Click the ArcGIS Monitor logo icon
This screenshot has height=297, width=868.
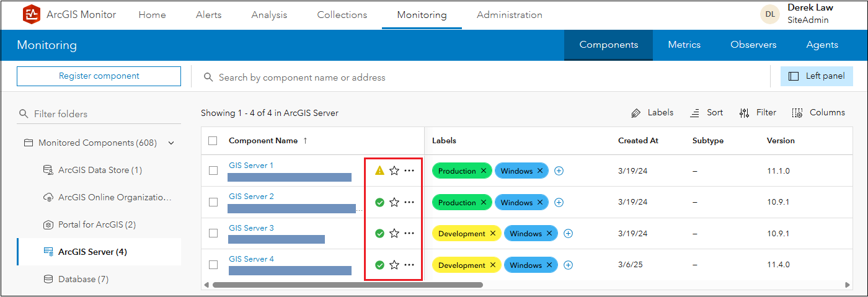31,15
